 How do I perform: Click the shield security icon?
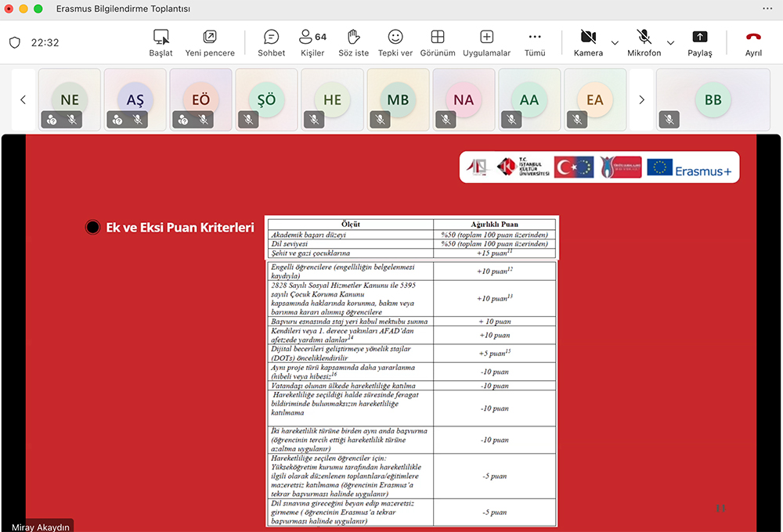pos(14,43)
